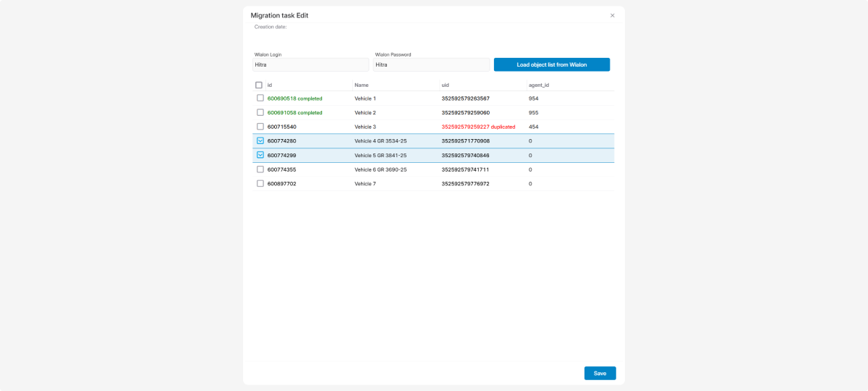Enable checkbox for Vehicle 6 GR 3690-25

[x=260, y=169]
